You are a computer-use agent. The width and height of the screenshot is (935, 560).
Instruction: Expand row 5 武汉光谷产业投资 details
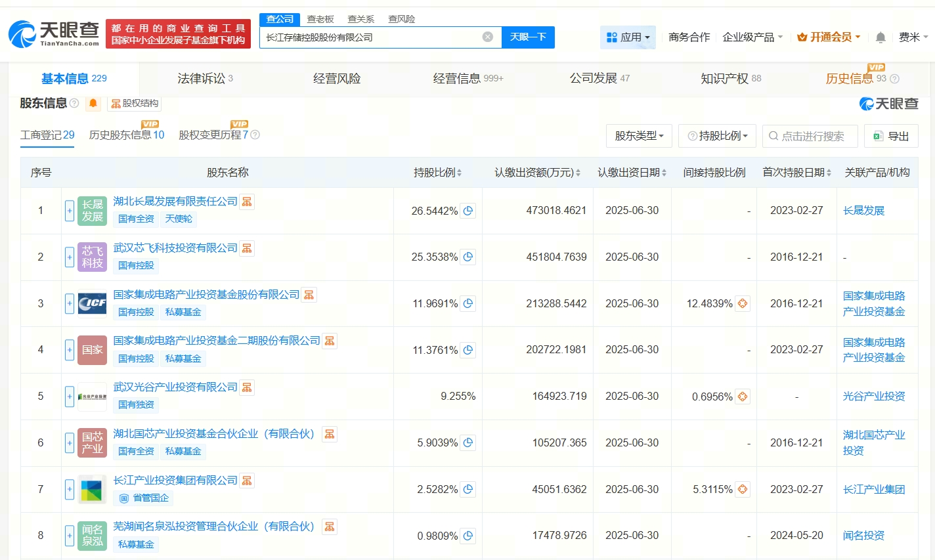pos(70,397)
